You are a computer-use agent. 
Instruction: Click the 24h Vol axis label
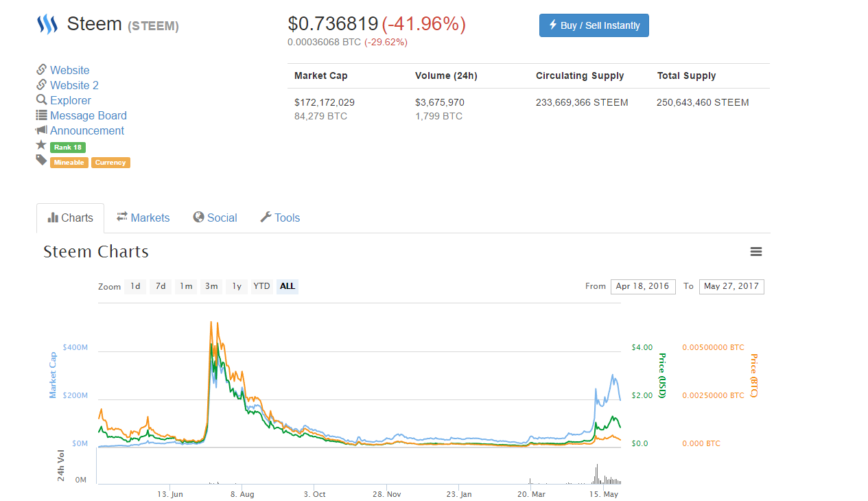click(x=61, y=465)
